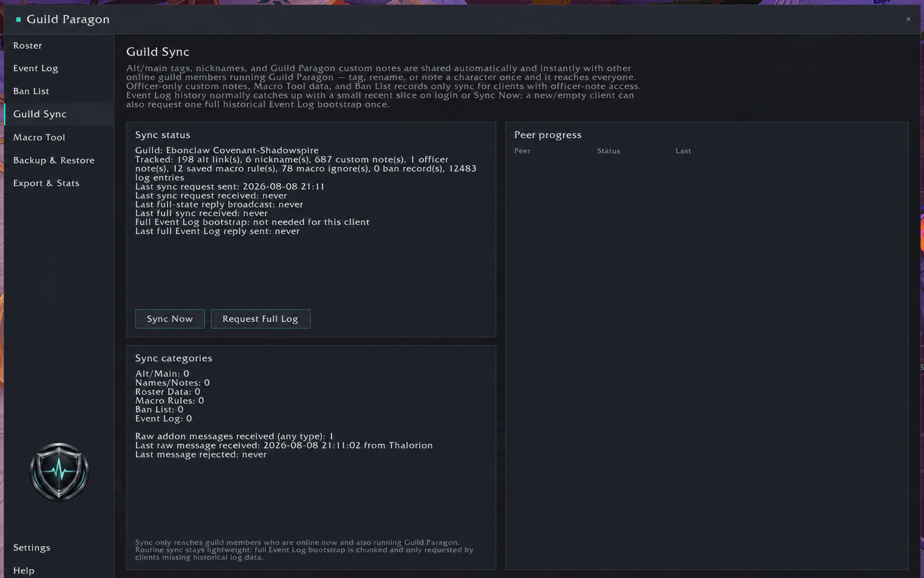
Task: Click the shield heartbeat logo icon
Action: [x=59, y=472]
